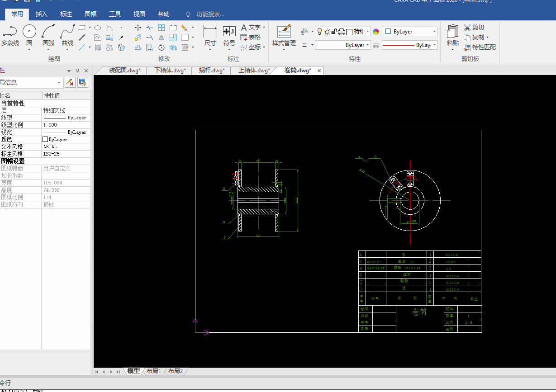This screenshot has height=392, width=556.
Task: Click the 剪切 cut button
Action: pyautogui.click(x=474, y=28)
